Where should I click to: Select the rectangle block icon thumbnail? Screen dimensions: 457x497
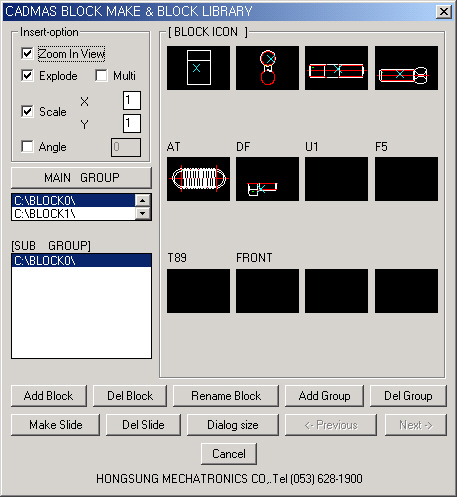point(198,68)
